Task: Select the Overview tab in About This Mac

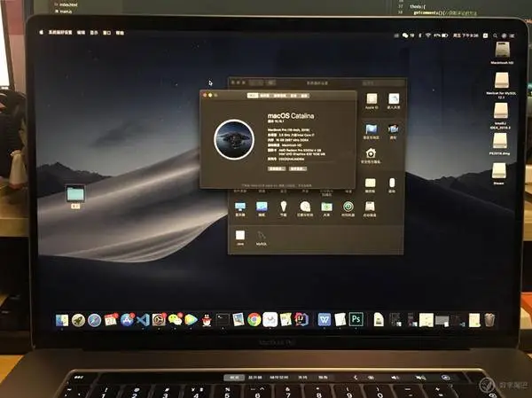Action: 253,96
